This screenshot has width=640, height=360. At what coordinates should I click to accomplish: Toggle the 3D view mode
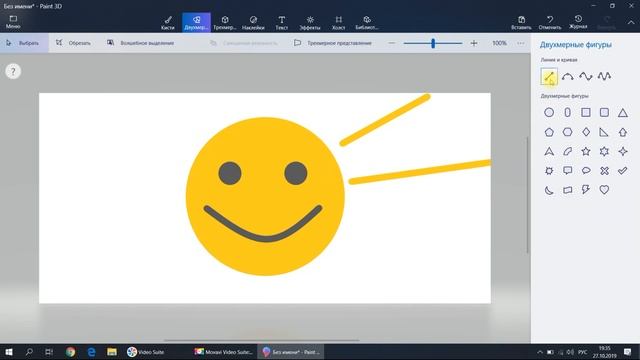click(x=333, y=43)
